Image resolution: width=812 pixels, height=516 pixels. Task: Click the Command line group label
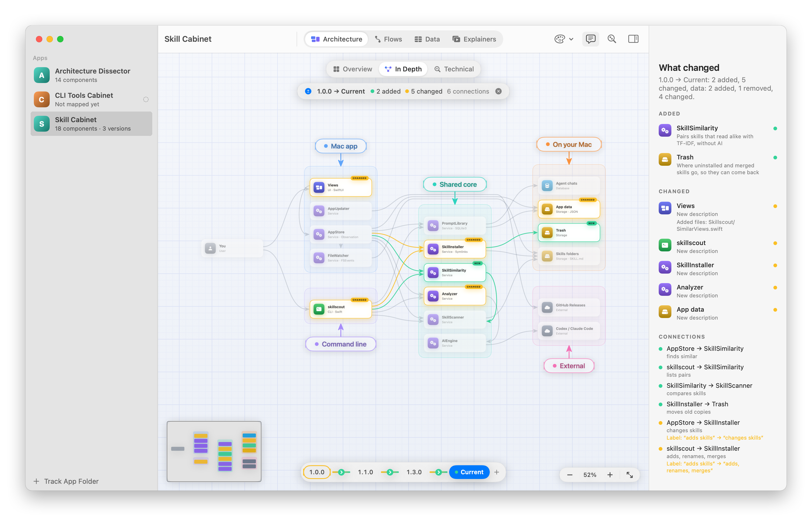341,344
